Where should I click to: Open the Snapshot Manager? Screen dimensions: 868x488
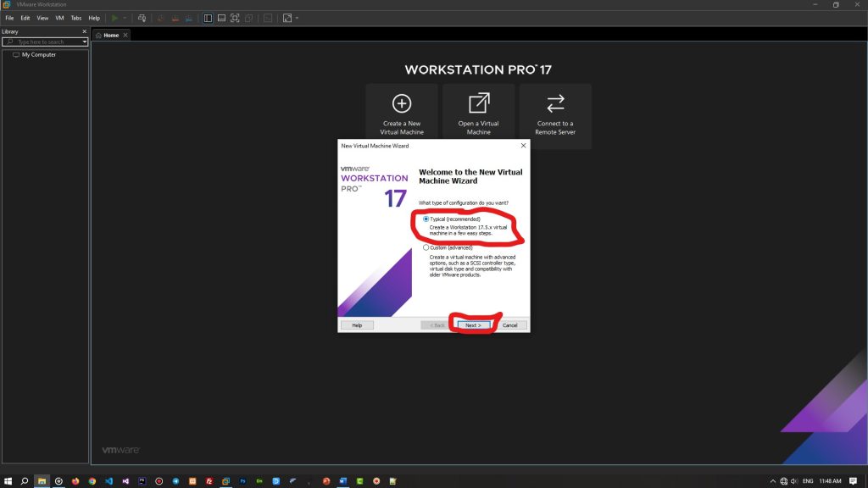coord(189,17)
